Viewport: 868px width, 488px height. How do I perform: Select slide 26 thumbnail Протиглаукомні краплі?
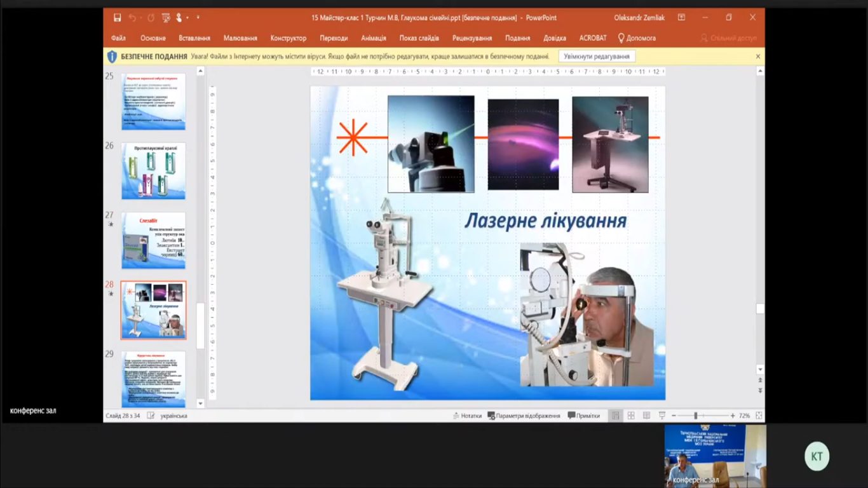(x=154, y=171)
